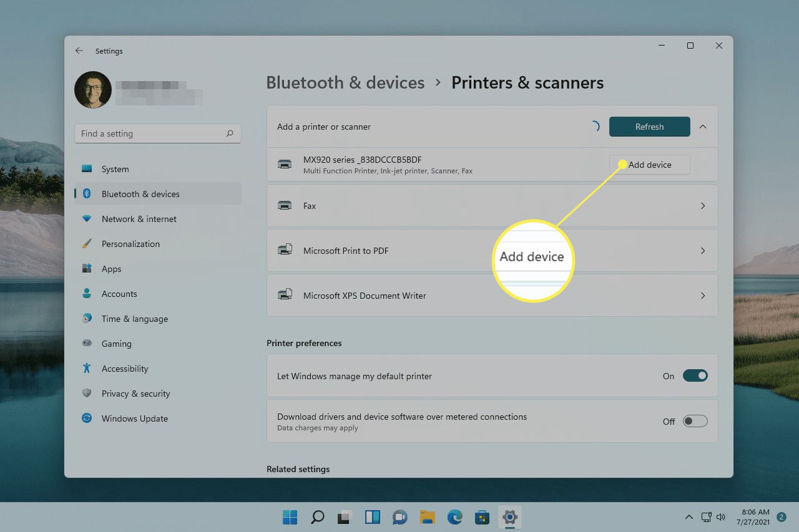
Task: Click Add device for MX920 printer
Action: 649,165
